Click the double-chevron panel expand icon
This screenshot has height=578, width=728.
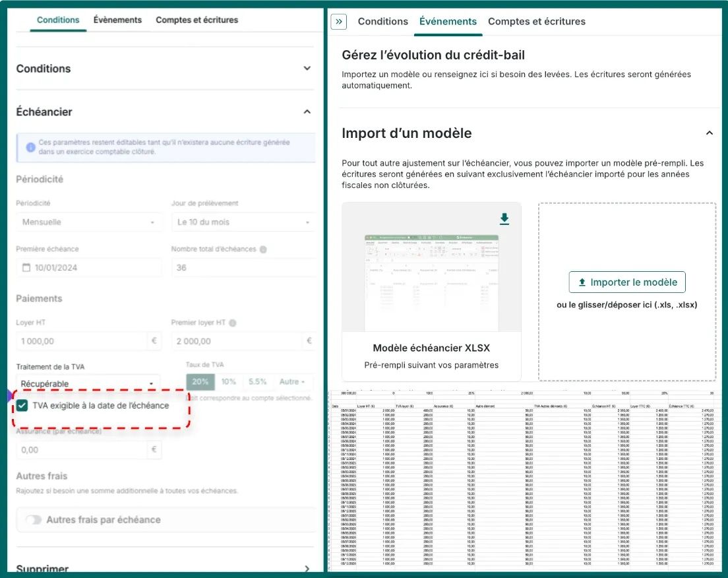(339, 21)
